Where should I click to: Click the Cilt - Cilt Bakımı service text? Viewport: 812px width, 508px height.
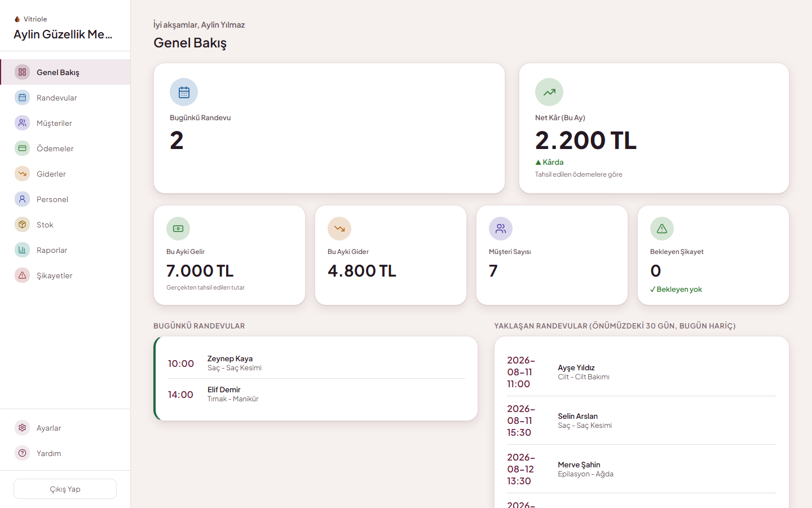point(584,377)
